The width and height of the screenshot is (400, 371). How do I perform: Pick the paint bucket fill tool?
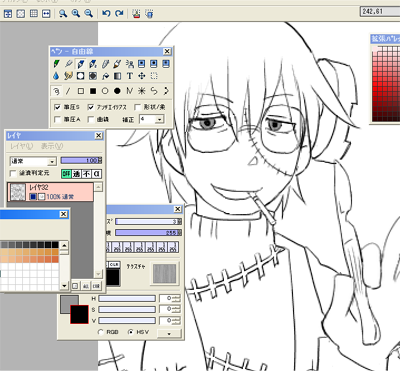[105, 76]
